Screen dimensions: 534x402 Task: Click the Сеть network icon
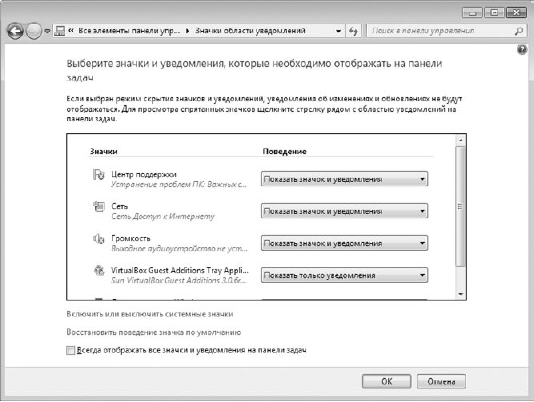pos(99,206)
